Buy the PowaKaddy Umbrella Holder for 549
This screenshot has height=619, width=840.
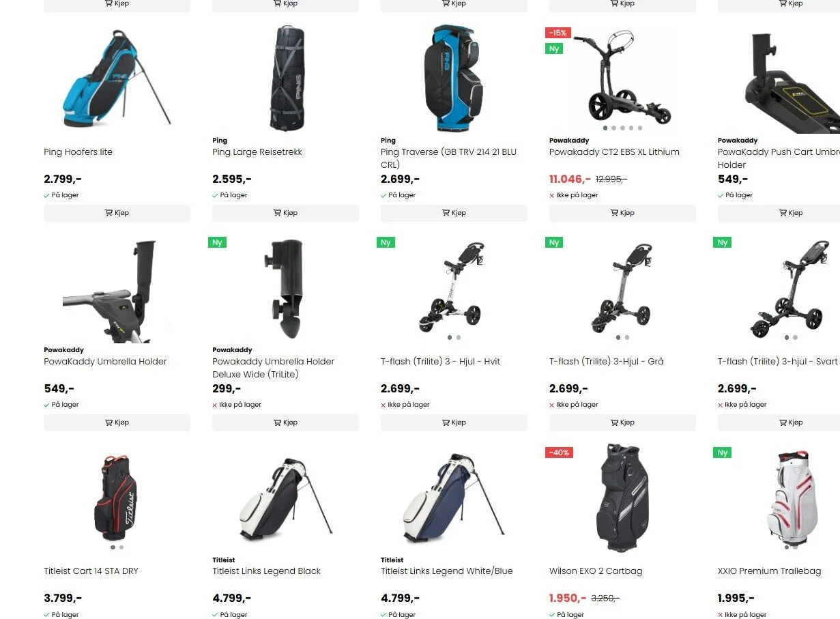(117, 422)
